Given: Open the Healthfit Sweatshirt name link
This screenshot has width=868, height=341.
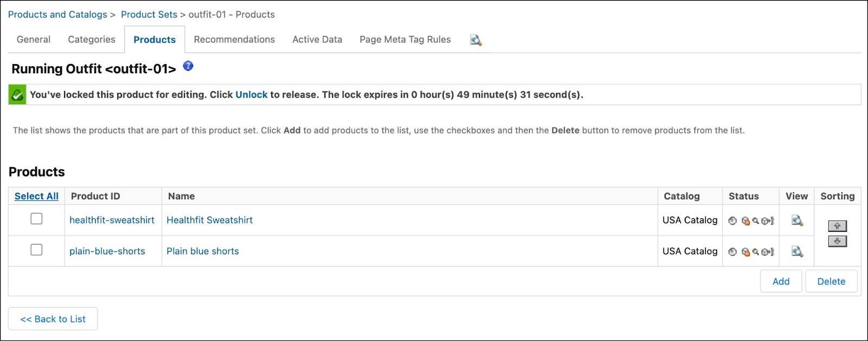Looking at the screenshot, I should point(209,220).
